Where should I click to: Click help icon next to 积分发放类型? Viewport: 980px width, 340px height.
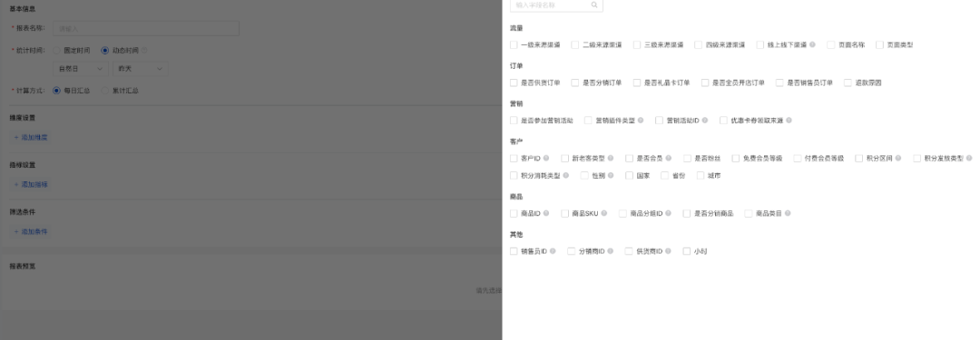[x=969, y=158]
